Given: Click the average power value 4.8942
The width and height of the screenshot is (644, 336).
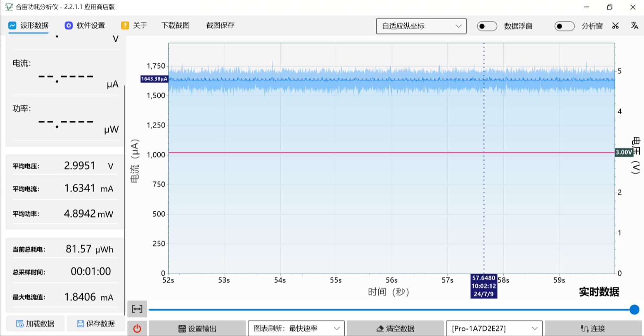Looking at the screenshot, I should tap(80, 213).
